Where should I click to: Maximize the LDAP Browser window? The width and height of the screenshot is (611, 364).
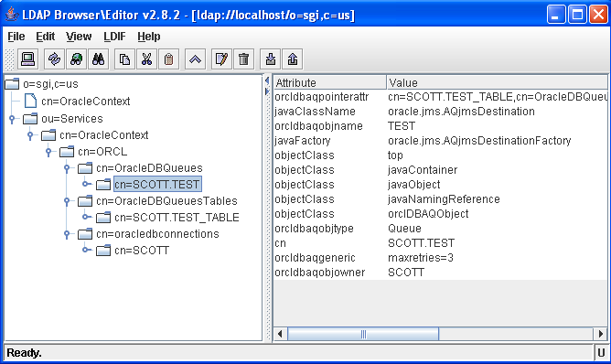coord(577,15)
